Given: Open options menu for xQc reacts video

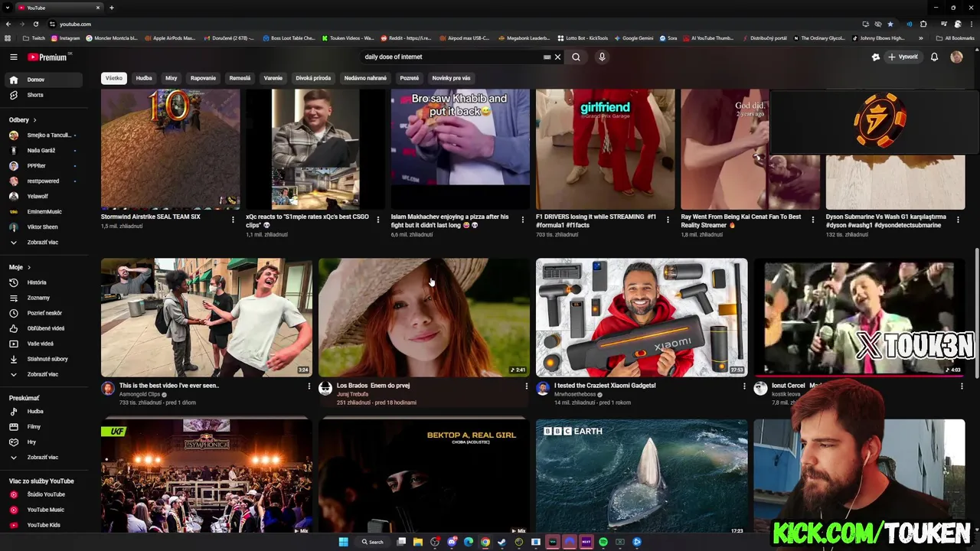Looking at the screenshot, I should (378, 220).
